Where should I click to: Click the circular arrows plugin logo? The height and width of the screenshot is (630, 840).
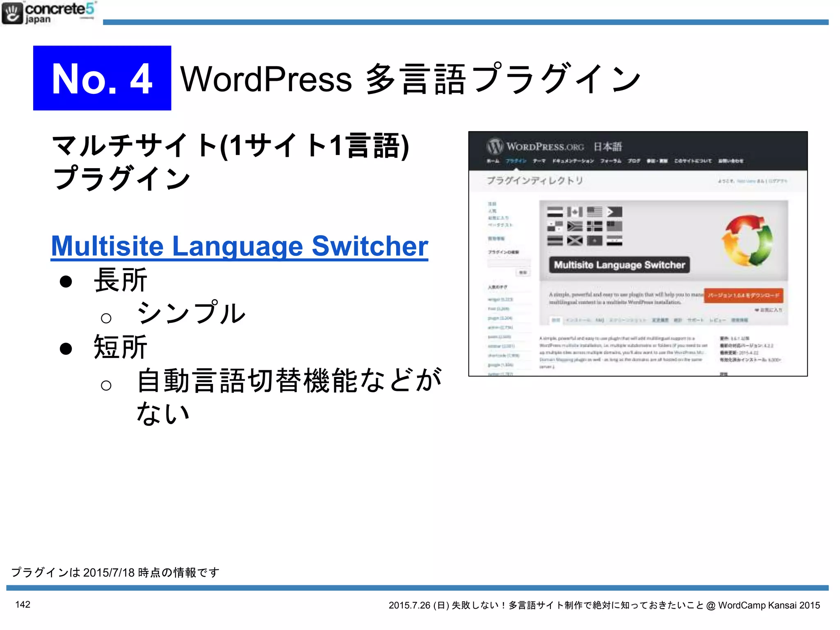(747, 241)
